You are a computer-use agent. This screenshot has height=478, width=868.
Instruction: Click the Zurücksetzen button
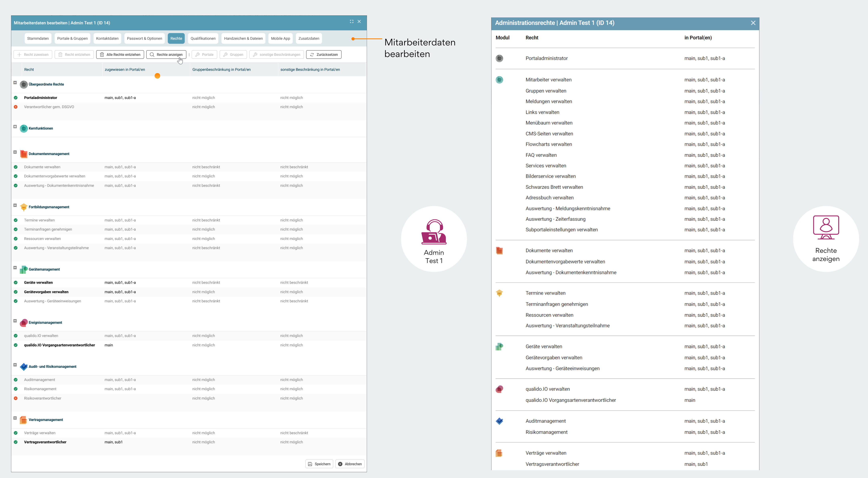323,55
